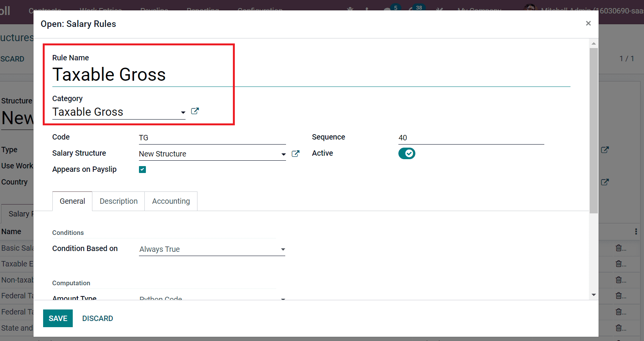The width and height of the screenshot is (644, 341).
Task: Open external link beside Type field in background
Action: (x=605, y=150)
